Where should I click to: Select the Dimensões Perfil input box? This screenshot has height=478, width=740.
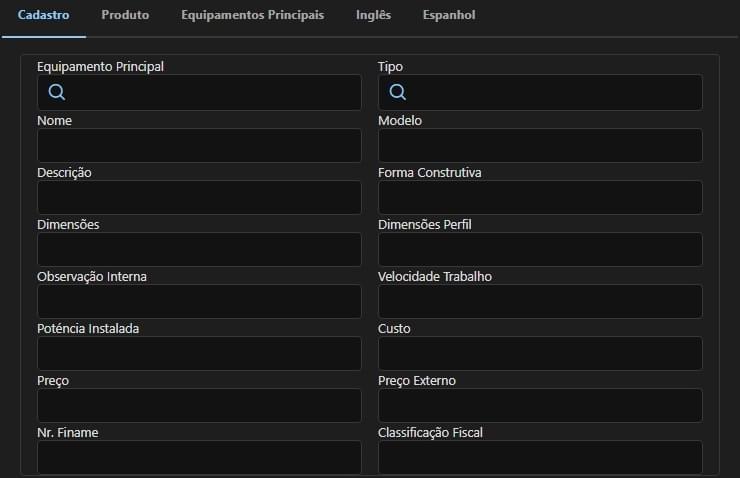(x=540, y=250)
